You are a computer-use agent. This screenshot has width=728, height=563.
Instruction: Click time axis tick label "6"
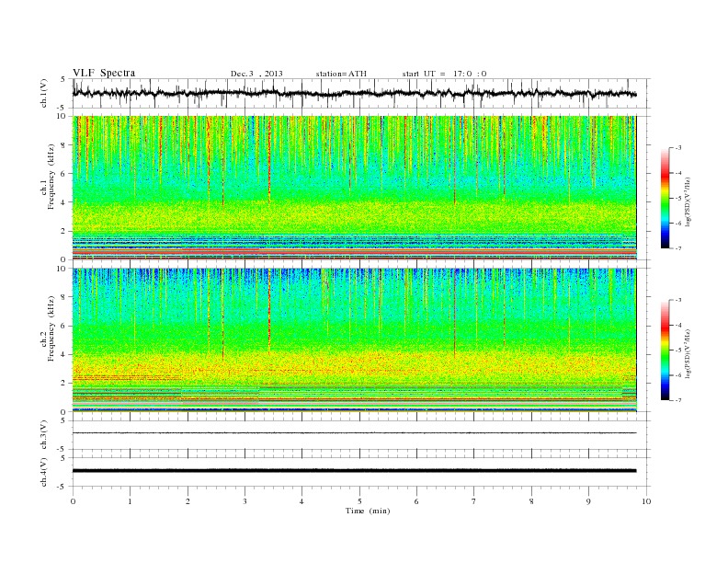416,501
